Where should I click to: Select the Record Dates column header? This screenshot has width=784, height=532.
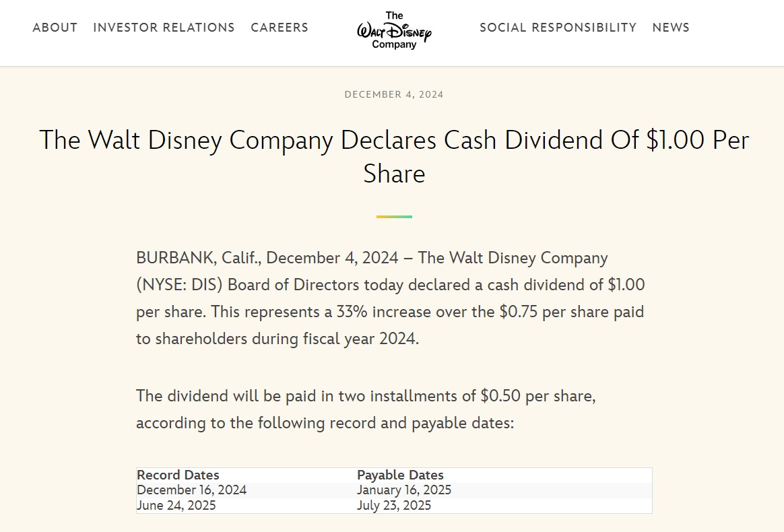point(178,475)
